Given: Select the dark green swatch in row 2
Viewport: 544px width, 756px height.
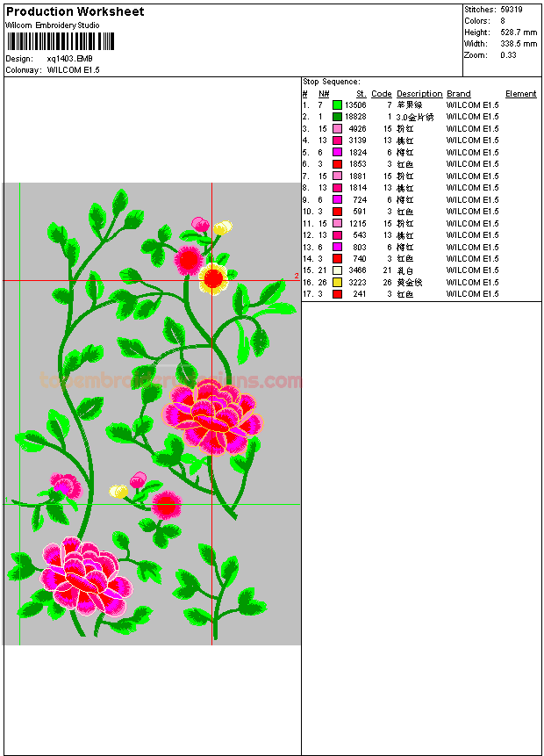Looking at the screenshot, I should 337,117.
